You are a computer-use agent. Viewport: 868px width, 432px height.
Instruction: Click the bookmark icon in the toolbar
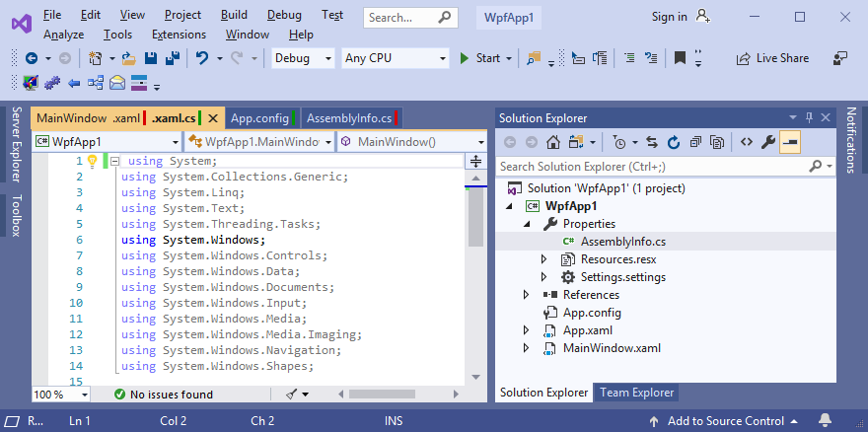click(680, 58)
